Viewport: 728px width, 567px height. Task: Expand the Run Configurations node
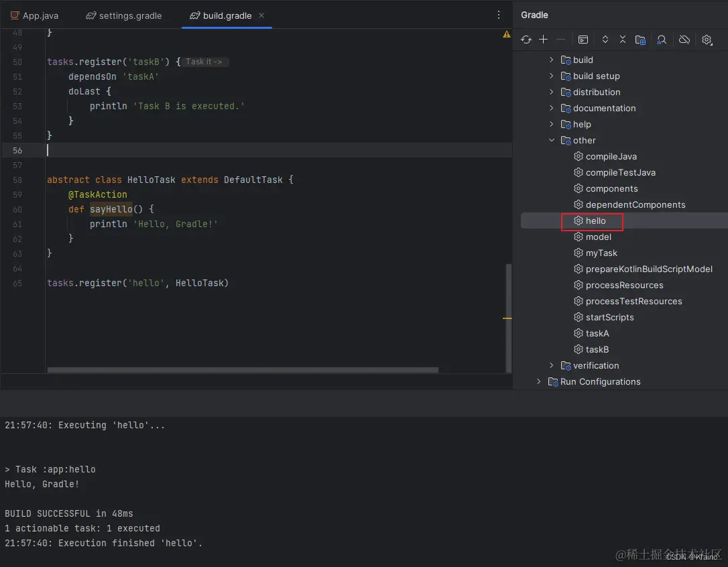coord(538,381)
